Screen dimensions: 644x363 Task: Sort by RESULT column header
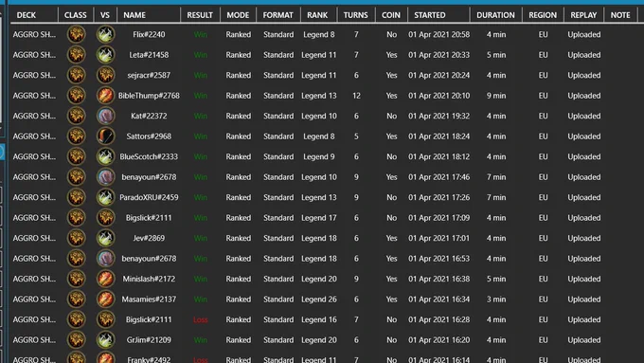[x=200, y=15]
